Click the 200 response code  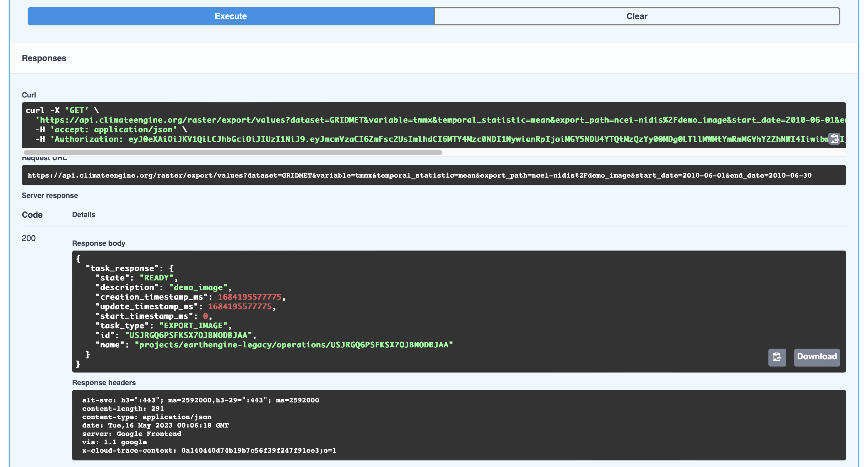point(29,238)
